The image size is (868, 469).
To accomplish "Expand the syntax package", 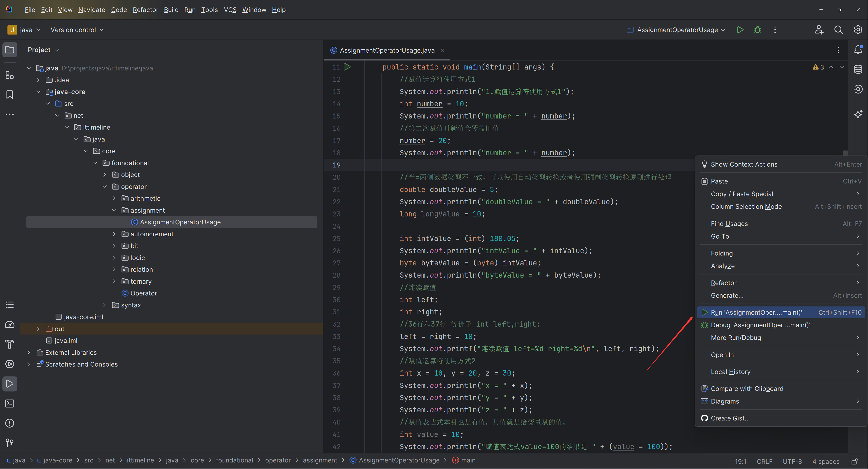I will tap(104, 305).
